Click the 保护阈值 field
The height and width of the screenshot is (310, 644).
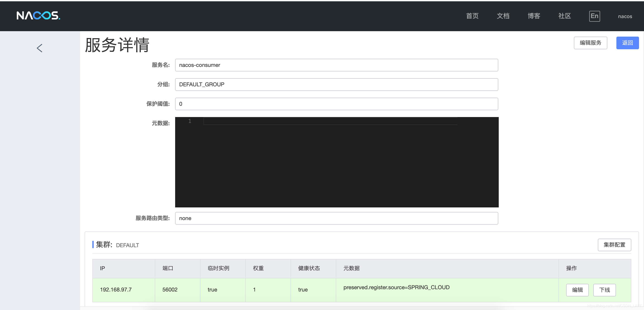336,104
